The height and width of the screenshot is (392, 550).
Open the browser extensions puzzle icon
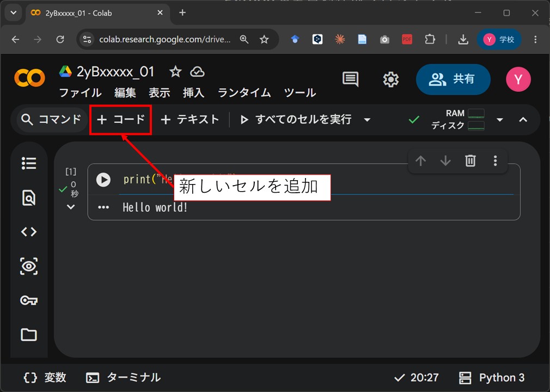(430, 39)
